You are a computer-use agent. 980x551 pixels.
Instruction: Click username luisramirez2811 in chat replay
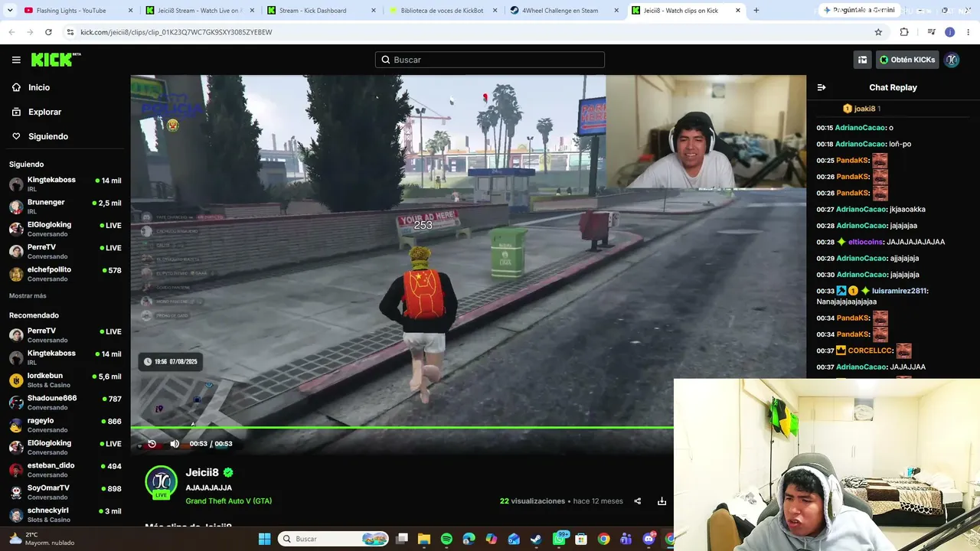pos(900,291)
